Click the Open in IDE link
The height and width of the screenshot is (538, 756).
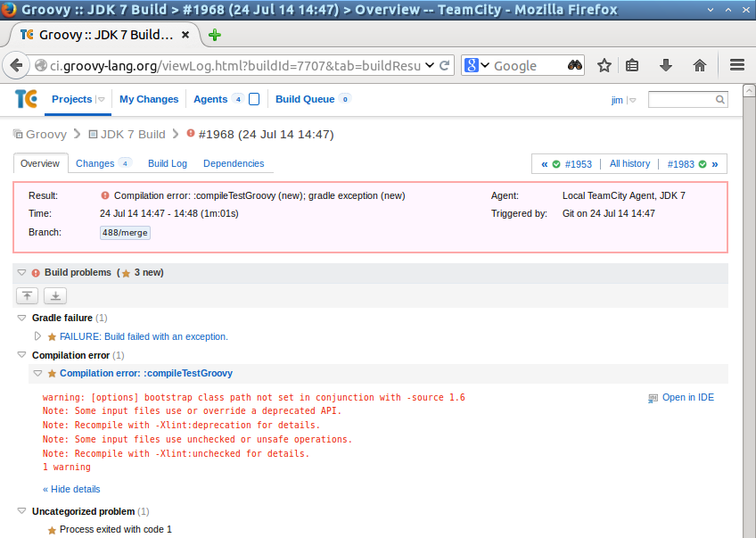point(688,398)
